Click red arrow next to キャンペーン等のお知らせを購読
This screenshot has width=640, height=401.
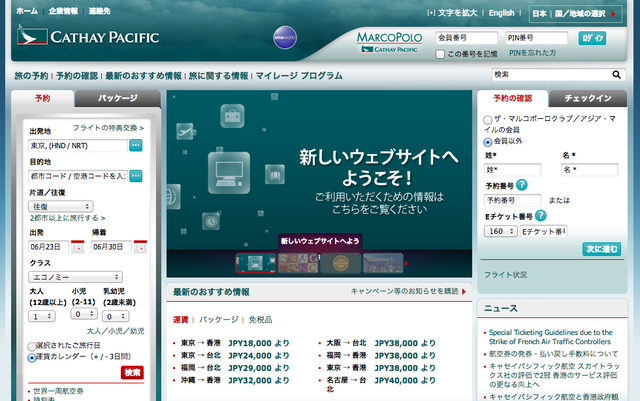[464, 292]
